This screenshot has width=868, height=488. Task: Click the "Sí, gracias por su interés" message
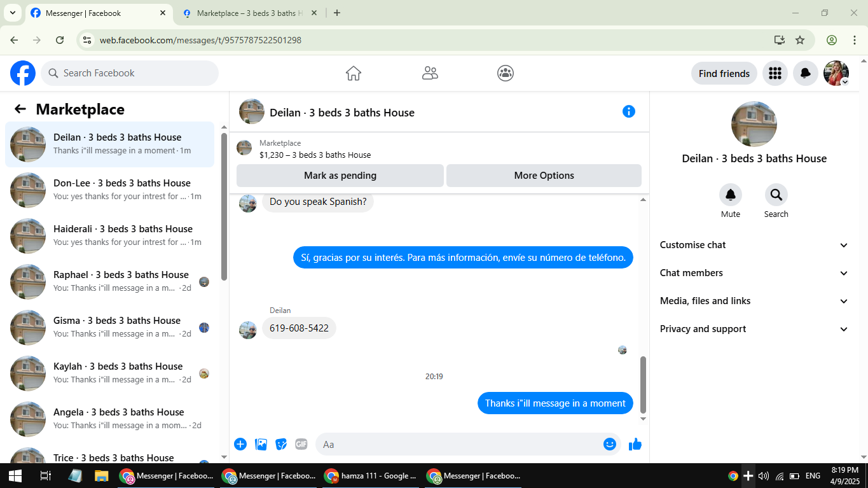click(x=463, y=258)
